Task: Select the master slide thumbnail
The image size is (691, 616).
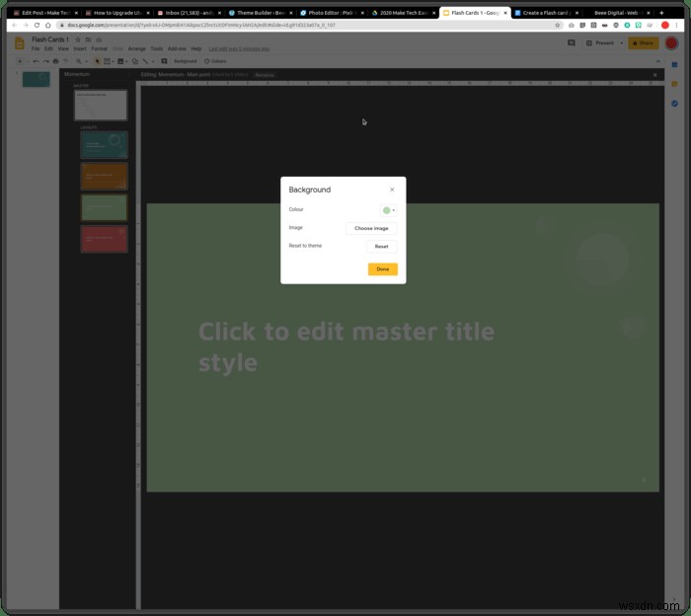Action: [x=101, y=105]
